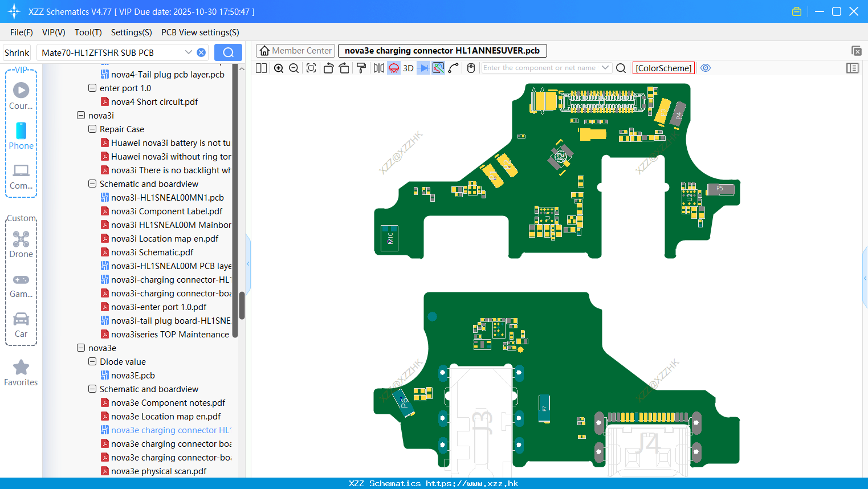
Task: Collapse the left panel splitter arrow
Action: [x=248, y=264]
